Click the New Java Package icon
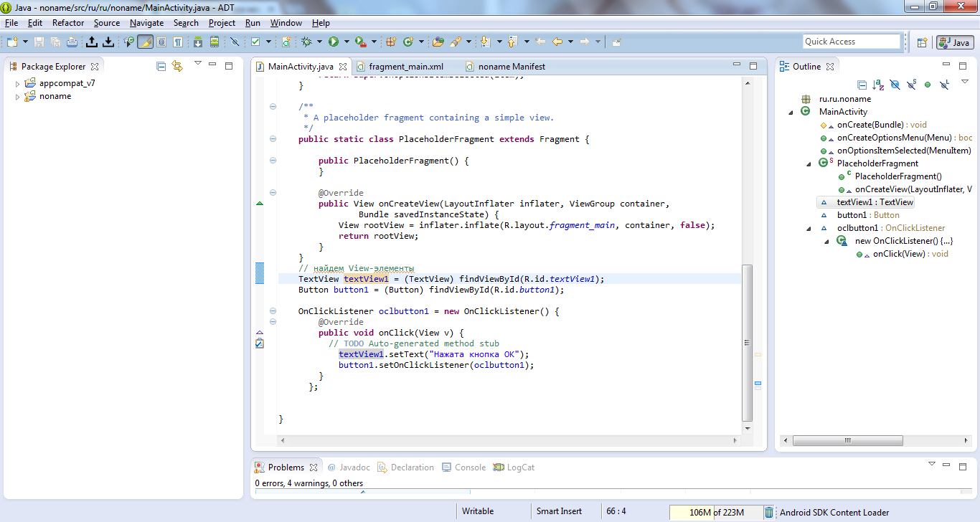Viewport: 980px width, 522px height. pyautogui.click(x=391, y=42)
